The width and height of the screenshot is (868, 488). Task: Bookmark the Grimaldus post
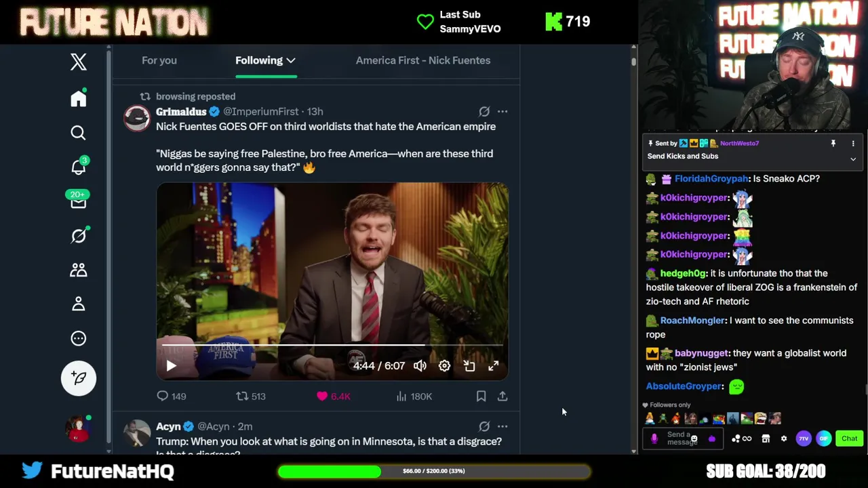coord(481,396)
